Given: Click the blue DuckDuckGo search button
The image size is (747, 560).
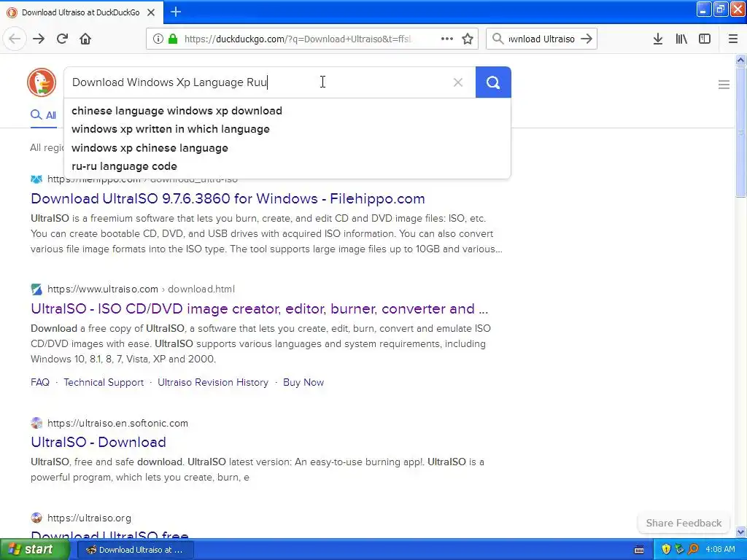Looking at the screenshot, I should pyautogui.click(x=493, y=82).
